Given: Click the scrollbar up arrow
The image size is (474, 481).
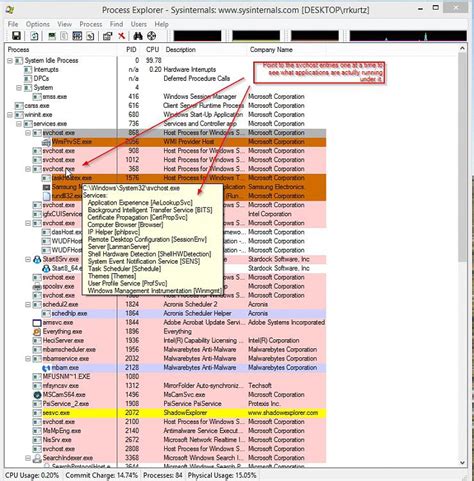Looking at the screenshot, I should coord(462,49).
